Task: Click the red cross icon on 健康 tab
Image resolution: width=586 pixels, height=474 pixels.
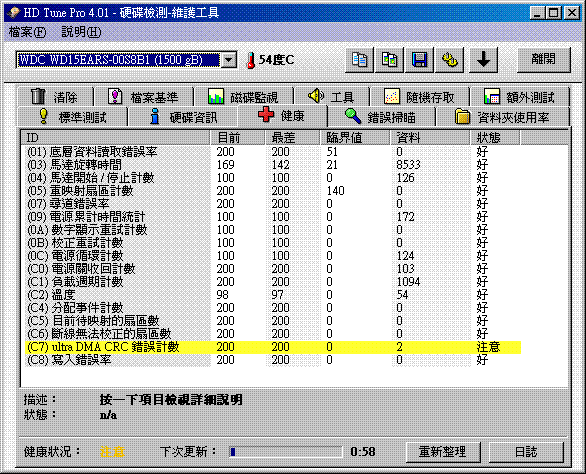Action: [x=266, y=114]
